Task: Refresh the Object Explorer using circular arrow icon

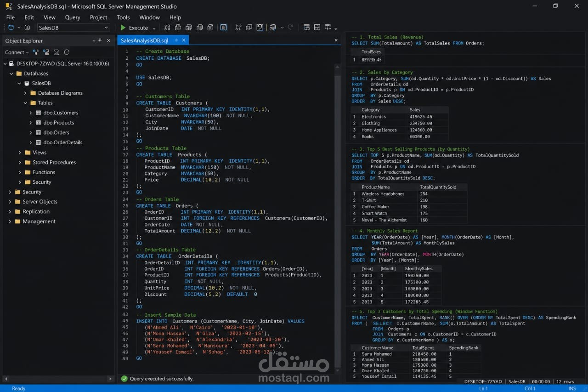Action: 67,52
